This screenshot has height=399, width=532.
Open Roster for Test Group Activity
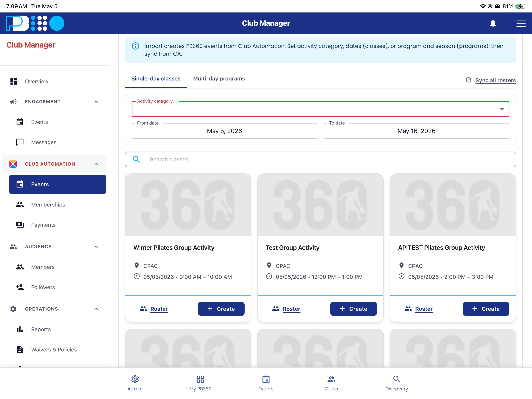286,309
